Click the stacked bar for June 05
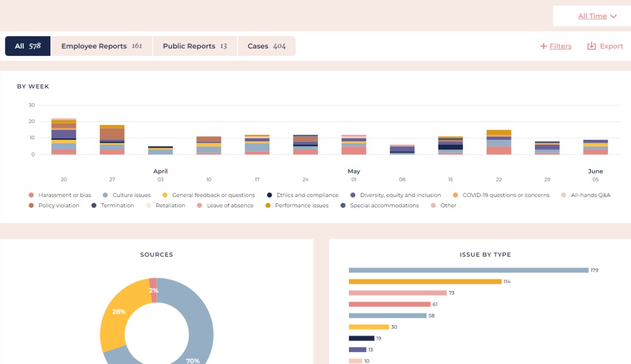 tap(596, 147)
